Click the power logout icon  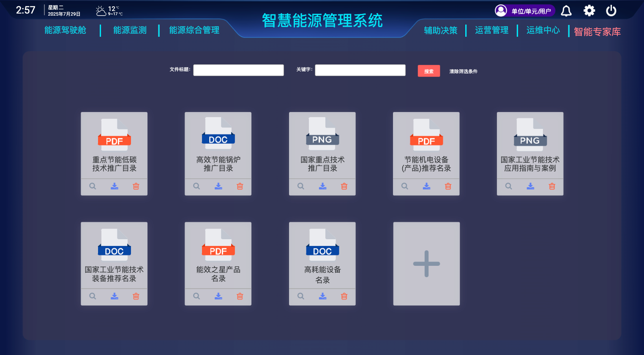(x=611, y=11)
